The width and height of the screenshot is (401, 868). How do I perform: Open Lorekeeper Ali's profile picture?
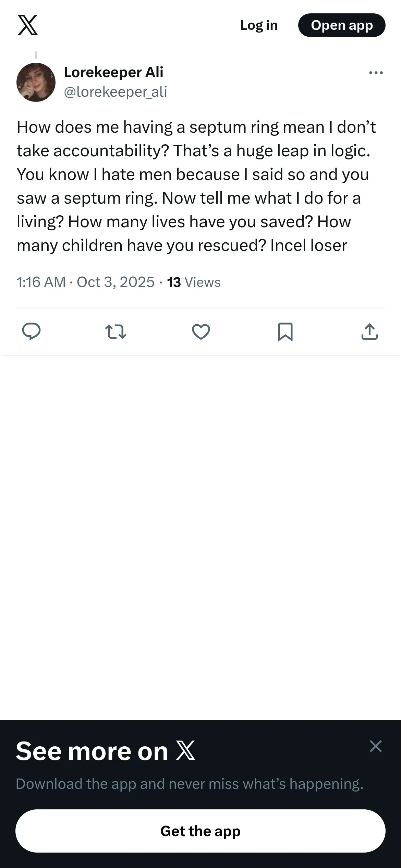[x=36, y=82]
